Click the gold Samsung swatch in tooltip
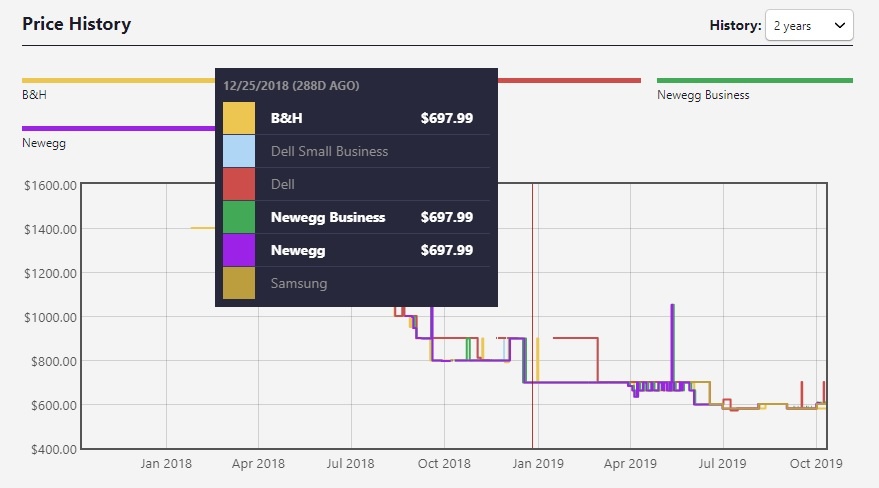The width and height of the screenshot is (879, 488). (x=239, y=283)
